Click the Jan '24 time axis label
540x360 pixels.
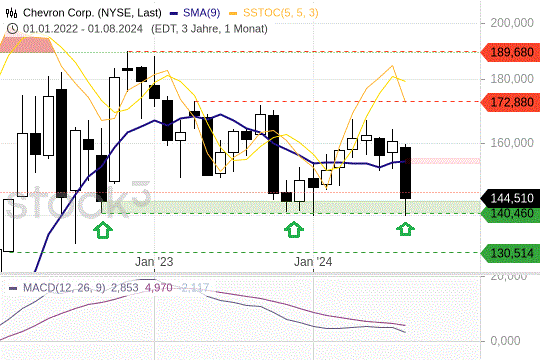coord(313,262)
